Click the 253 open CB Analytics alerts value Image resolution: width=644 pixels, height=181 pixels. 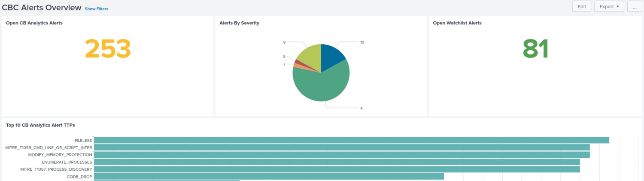click(108, 49)
